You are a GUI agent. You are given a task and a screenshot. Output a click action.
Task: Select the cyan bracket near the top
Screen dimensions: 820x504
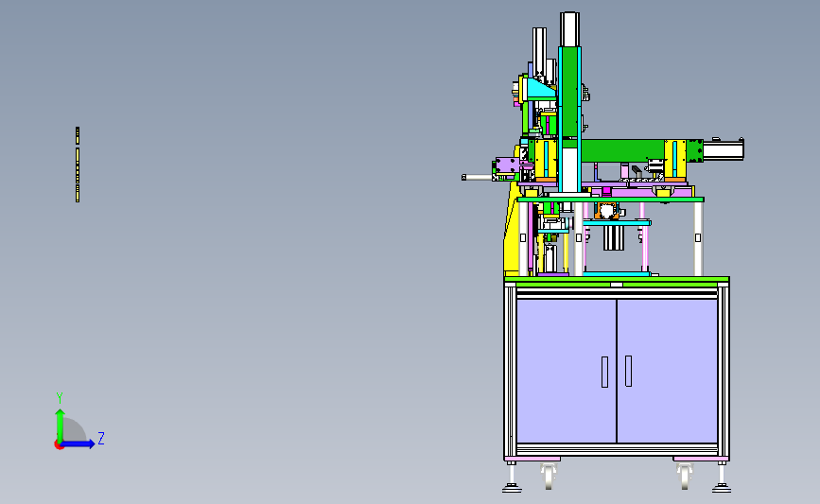pos(541,89)
